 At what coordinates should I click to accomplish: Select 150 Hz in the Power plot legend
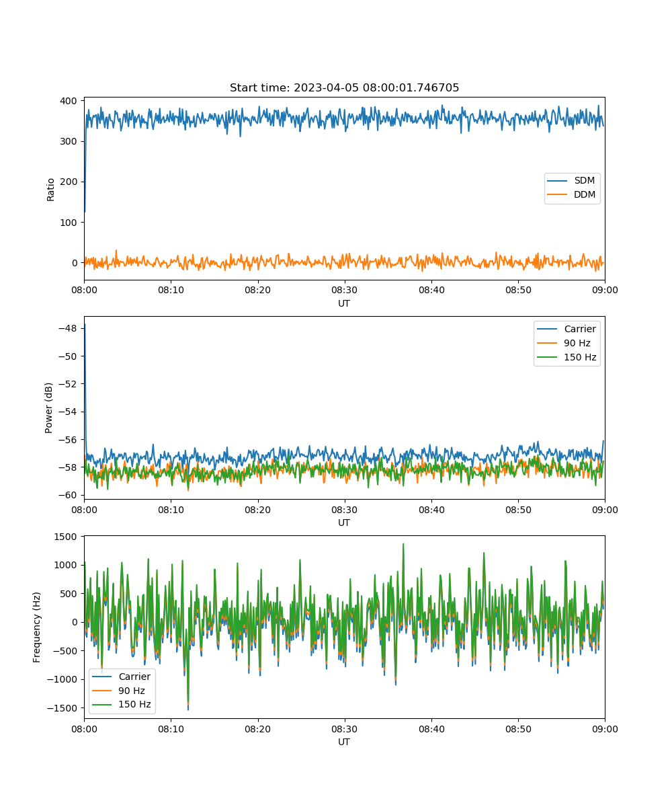pos(566,357)
